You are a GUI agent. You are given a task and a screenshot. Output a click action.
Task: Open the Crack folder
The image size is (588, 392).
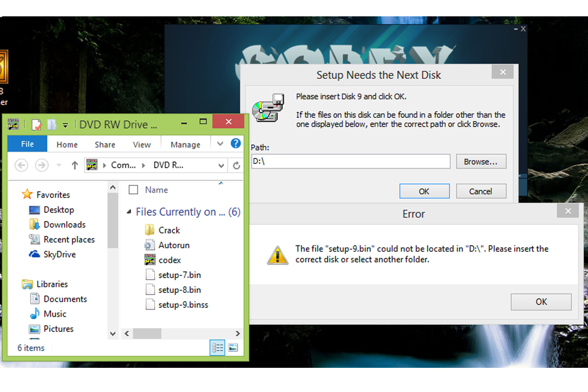pos(169,230)
